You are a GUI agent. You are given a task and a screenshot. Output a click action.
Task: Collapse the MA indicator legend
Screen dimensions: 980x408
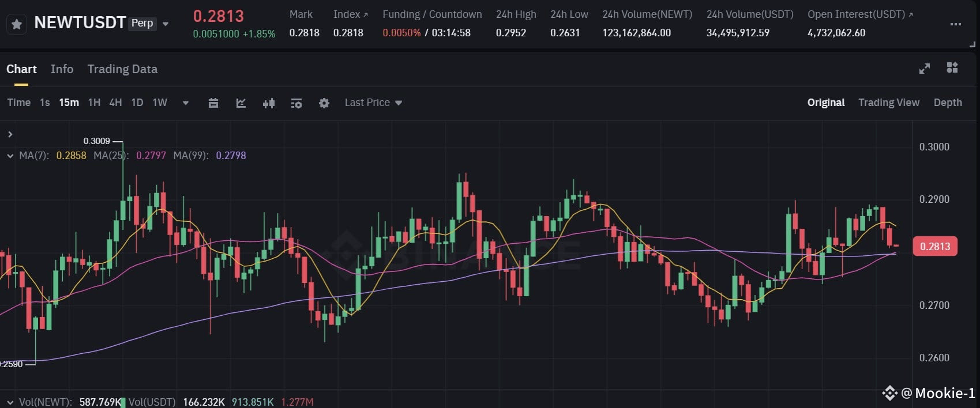[10, 156]
